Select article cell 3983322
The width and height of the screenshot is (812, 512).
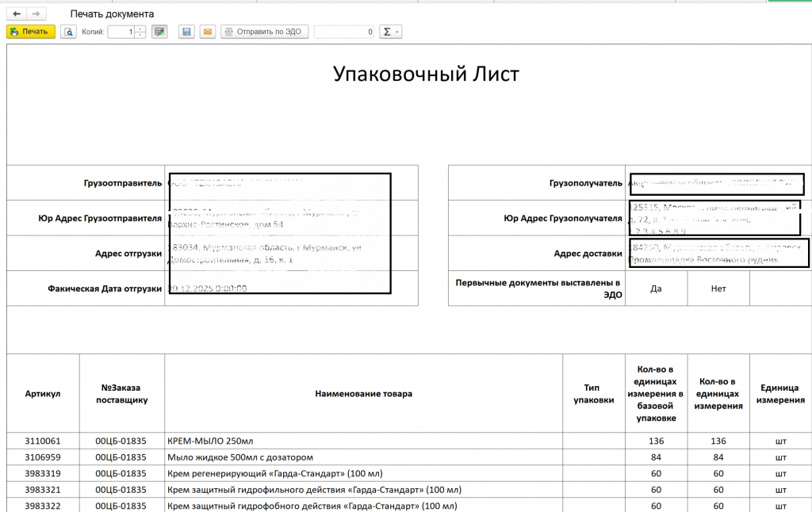click(x=43, y=506)
